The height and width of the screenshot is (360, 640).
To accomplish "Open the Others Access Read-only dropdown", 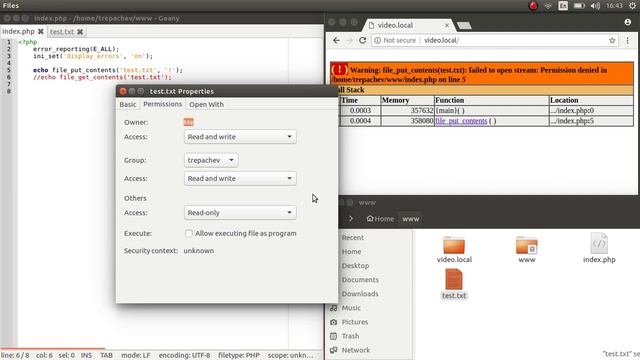I will (240, 213).
